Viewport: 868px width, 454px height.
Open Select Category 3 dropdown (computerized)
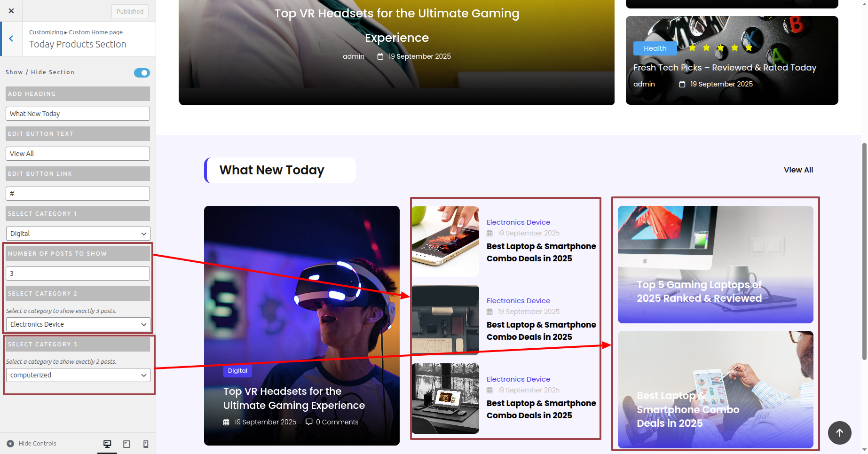(78, 375)
